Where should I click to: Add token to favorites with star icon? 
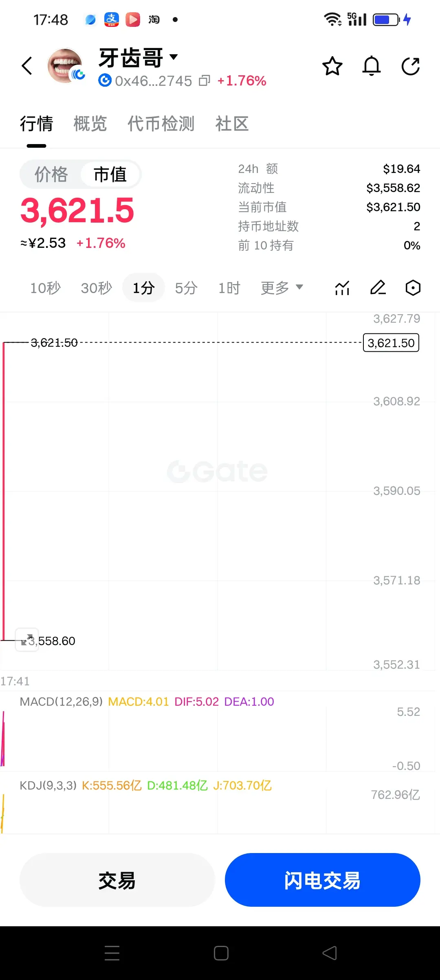click(332, 66)
